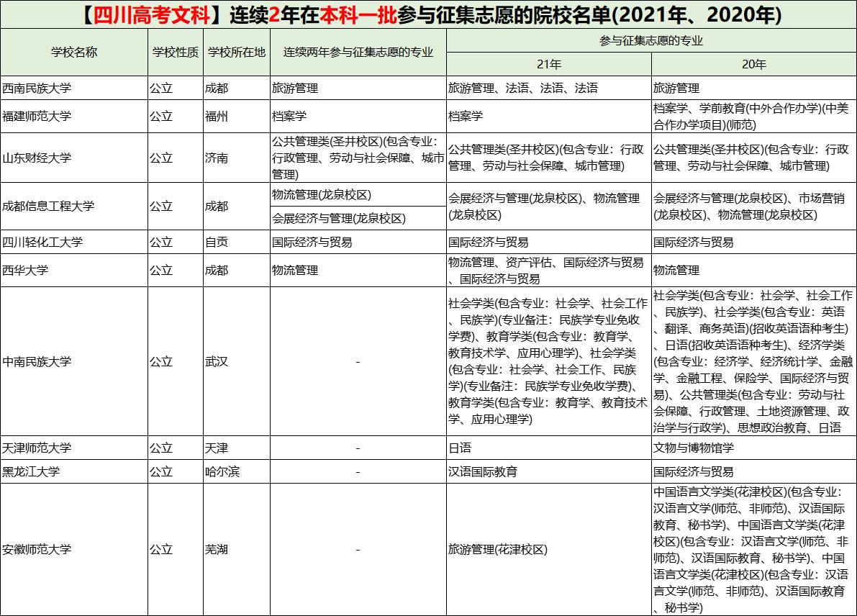Click the 20年 sub-column header
This screenshot has height=616, width=857.
753,64
